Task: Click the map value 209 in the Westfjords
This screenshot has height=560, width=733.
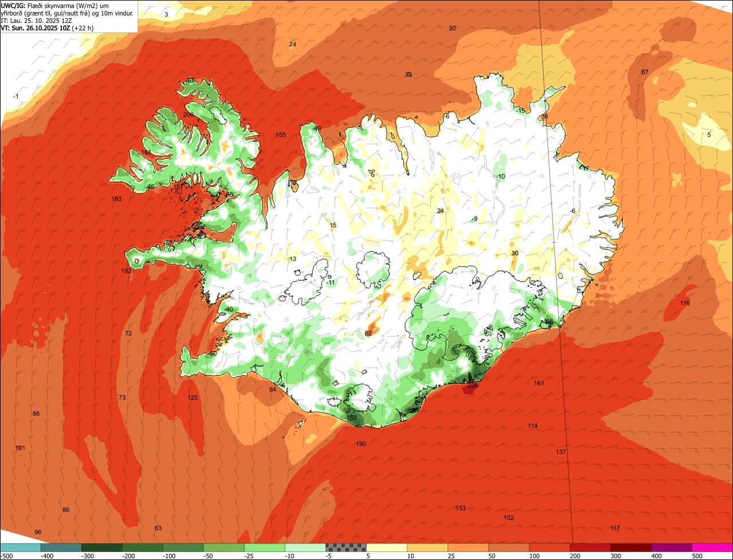Action: pyautogui.click(x=188, y=115)
